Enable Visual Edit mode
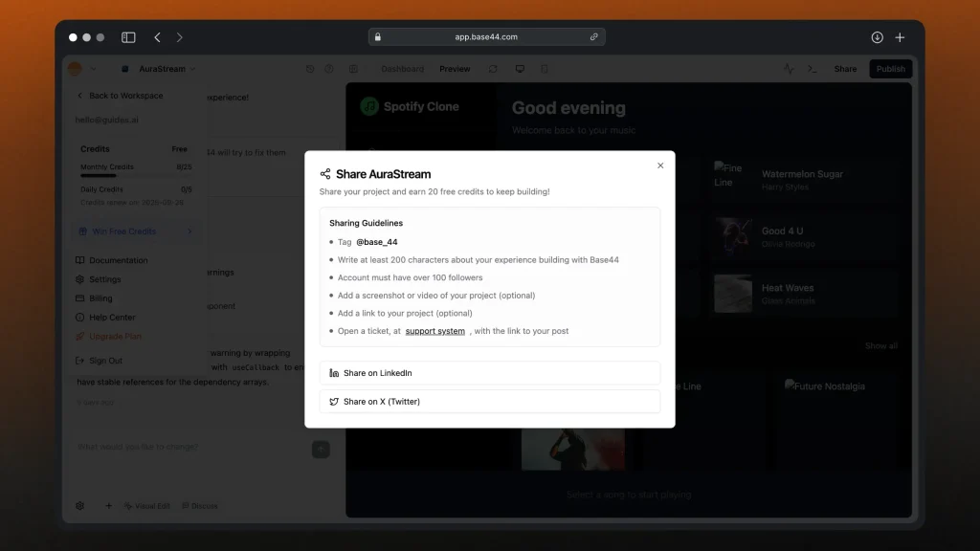This screenshot has height=551, width=980. click(146, 506)
